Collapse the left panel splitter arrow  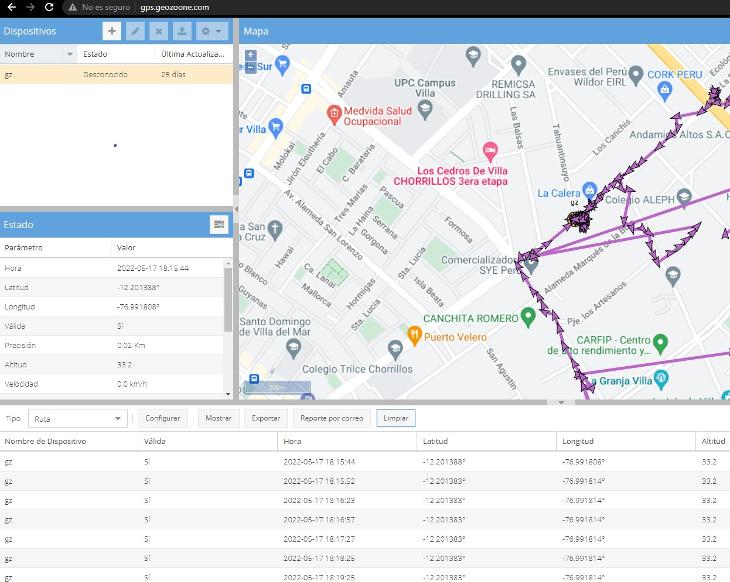(236, 210)
